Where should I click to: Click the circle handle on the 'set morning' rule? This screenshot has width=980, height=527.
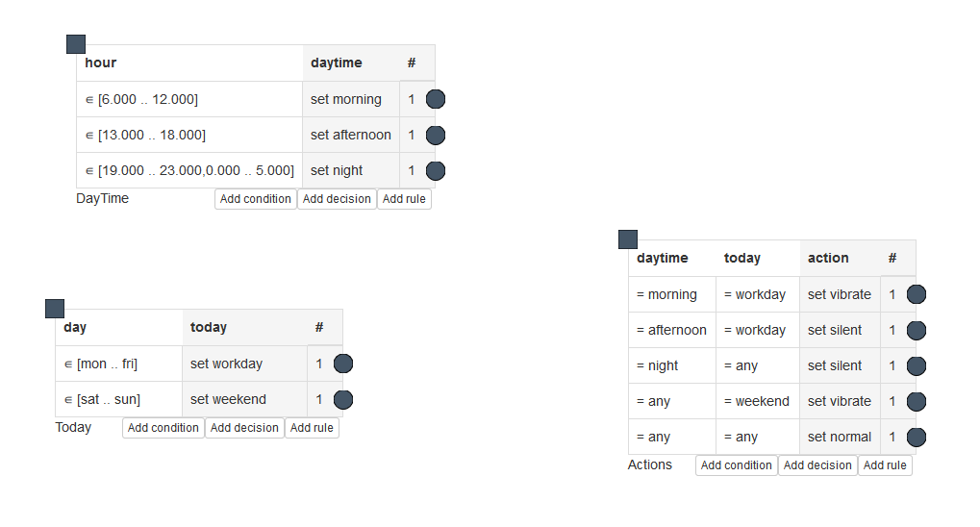[436, 99]
